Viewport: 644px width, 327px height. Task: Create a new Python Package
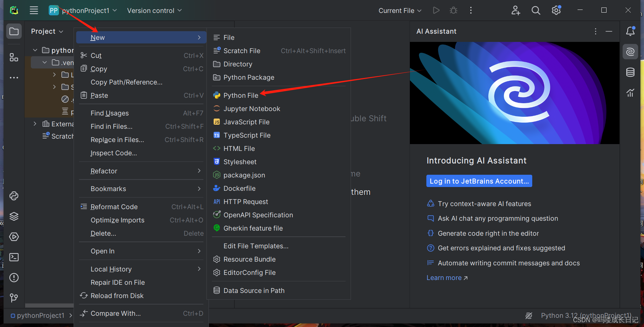point(279,77)
